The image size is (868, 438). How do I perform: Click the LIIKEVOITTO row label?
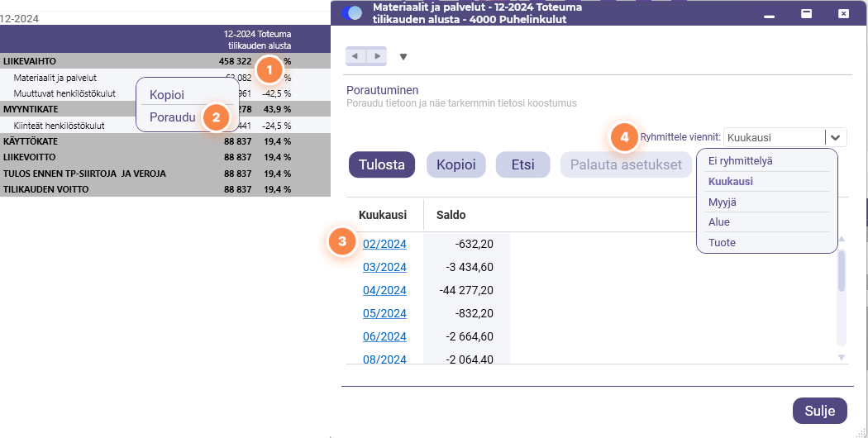coord(29,157)
